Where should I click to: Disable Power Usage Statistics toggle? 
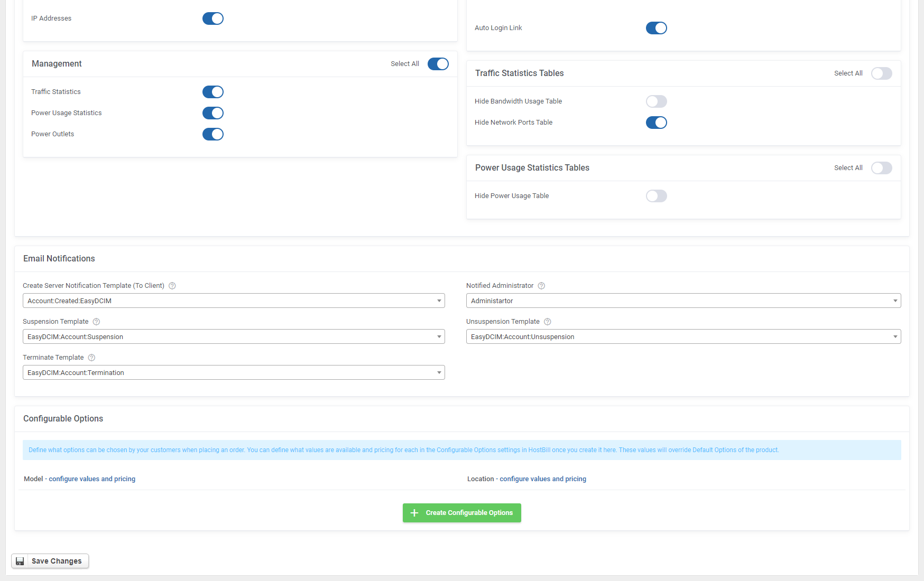pos(213,113)
